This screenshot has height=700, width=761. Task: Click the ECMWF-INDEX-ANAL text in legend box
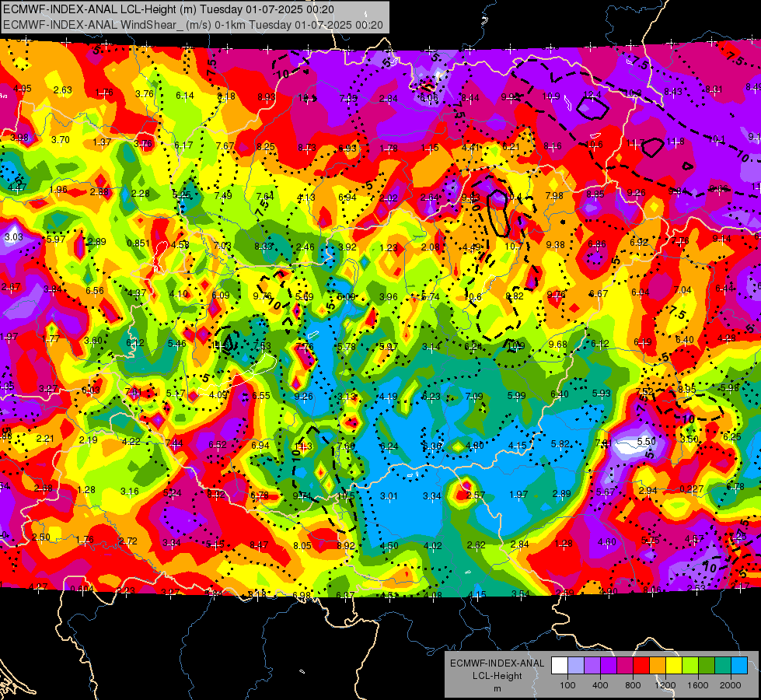(x=497, y=663)
